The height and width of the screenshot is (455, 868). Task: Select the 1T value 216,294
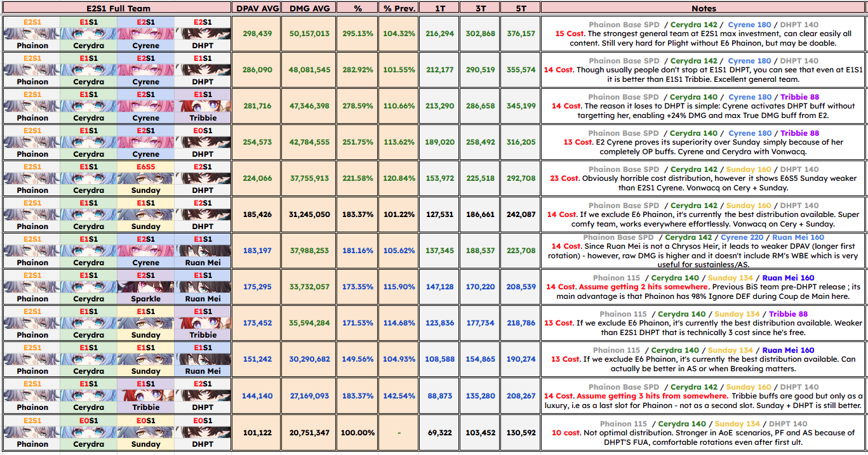pyautogui.click(x=440, y=34)
